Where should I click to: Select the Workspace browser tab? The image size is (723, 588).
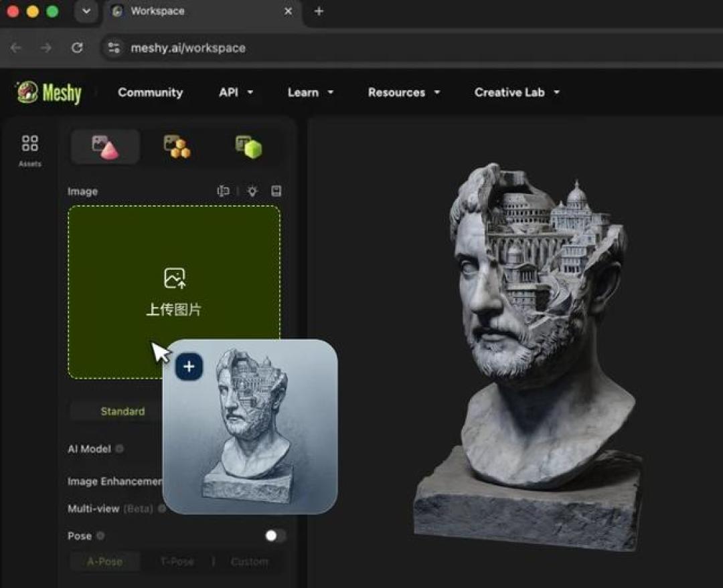point(203,11)
